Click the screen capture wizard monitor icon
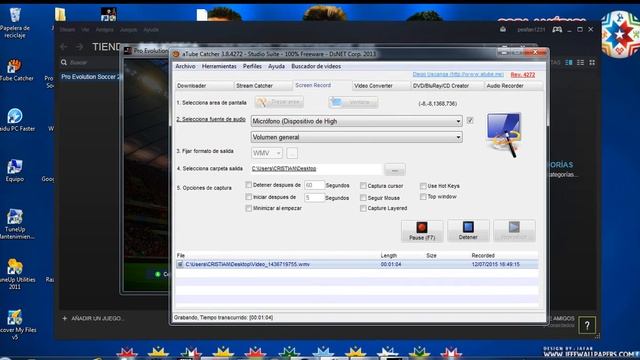 pos(504,134)
